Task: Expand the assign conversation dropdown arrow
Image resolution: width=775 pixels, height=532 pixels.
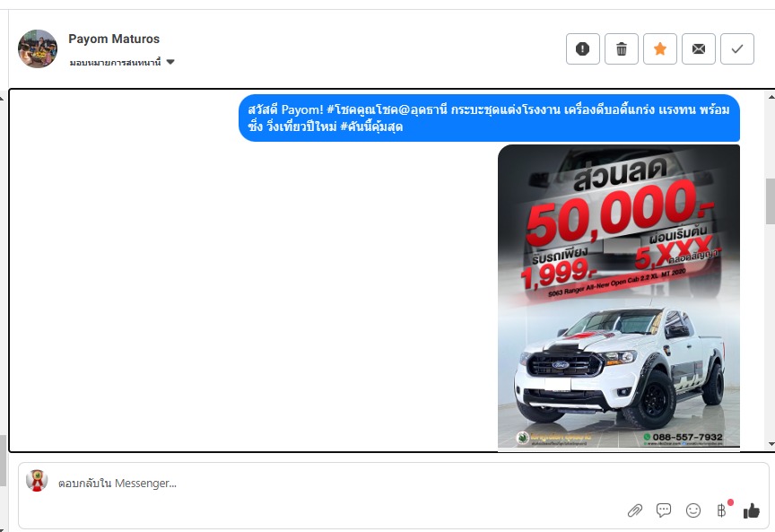Action: pyautogui.click(x=170, y=62)
